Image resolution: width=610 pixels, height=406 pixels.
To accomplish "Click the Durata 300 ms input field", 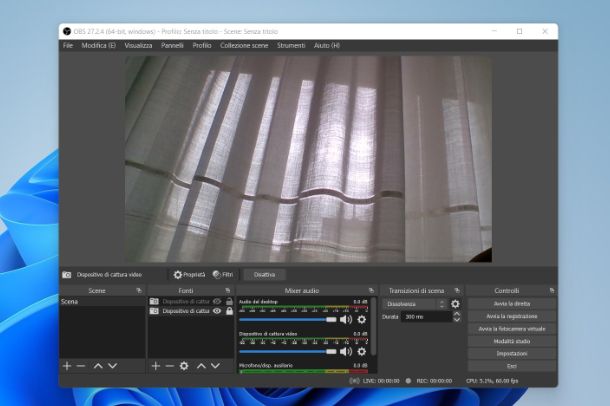I will pos(426,317).
